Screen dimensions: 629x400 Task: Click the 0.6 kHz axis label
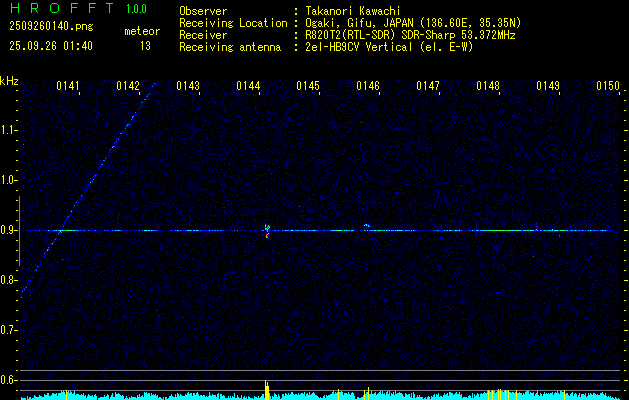(x=7, y=380)
